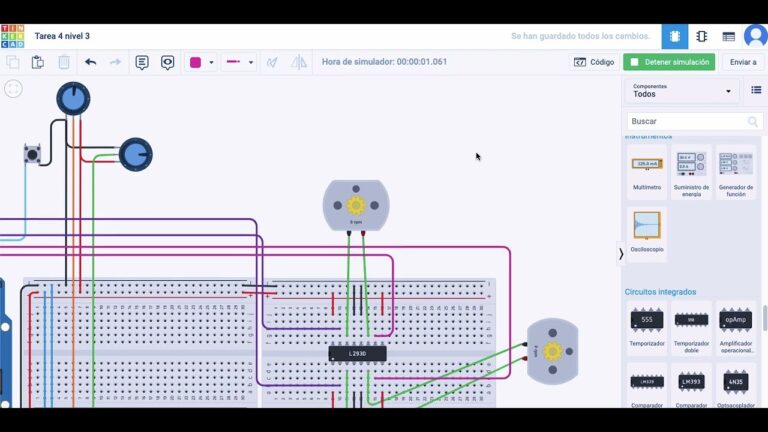Click Circuitos integrados section heading
768x432 pixels.
(660, 292)
